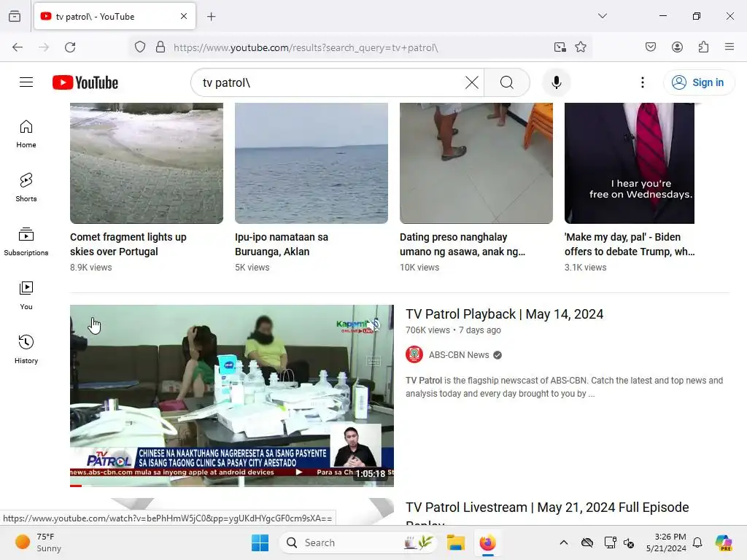The image size is (747, 560).
Task: Open YouTube settings three-dot menu
Action: pyautogui.click(x=642, y=82)
